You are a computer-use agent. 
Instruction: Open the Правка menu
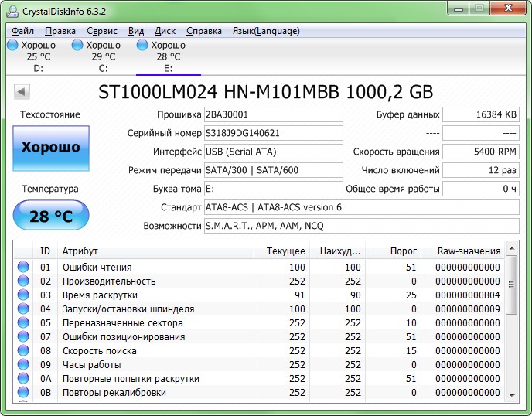pyautogui.click(x=60, y=31)
